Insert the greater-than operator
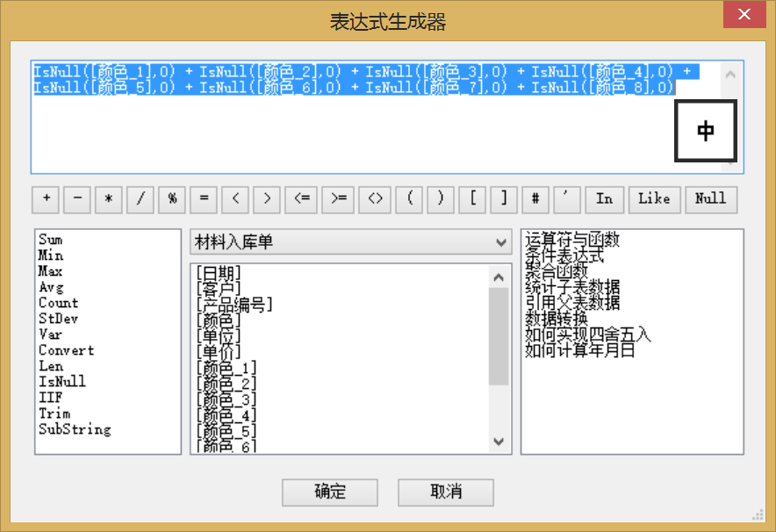Screen dimensions: 776x532 267,200
